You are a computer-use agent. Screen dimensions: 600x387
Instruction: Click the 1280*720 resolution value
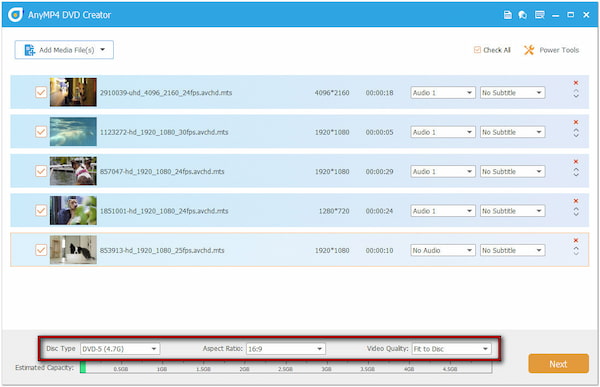(334, 211)
